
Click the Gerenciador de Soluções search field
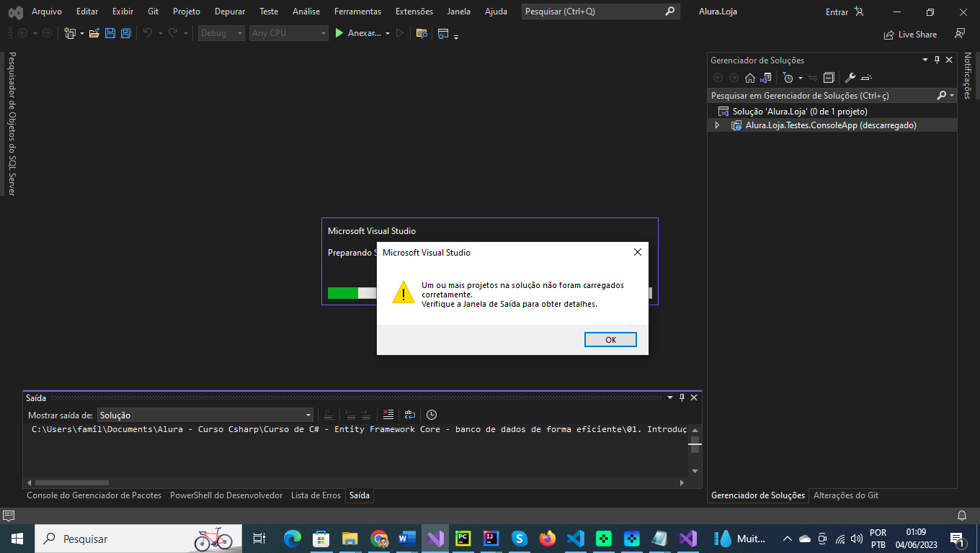coord(821,95)
